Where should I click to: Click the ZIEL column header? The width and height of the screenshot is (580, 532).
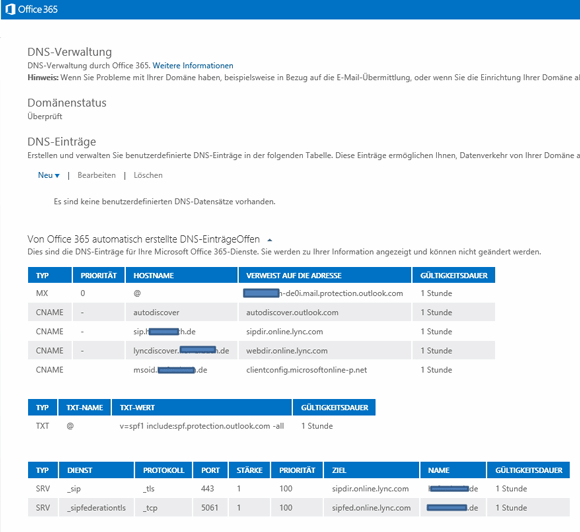(x=371, y=470)
